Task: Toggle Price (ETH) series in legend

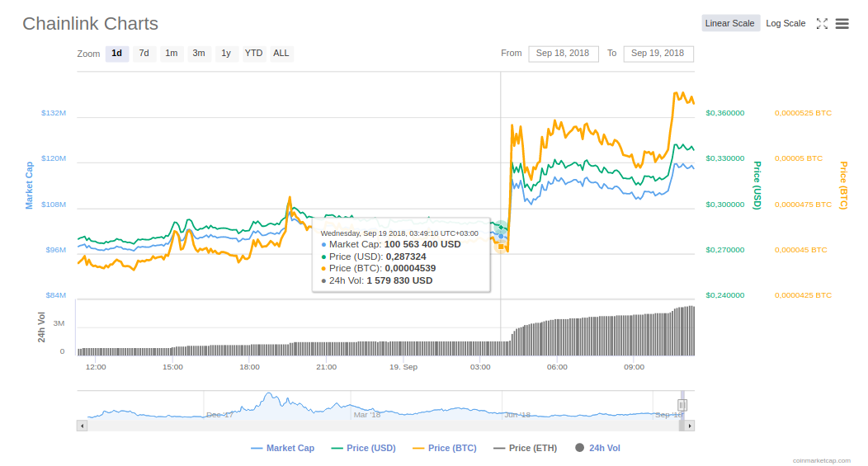Action: 526,449
